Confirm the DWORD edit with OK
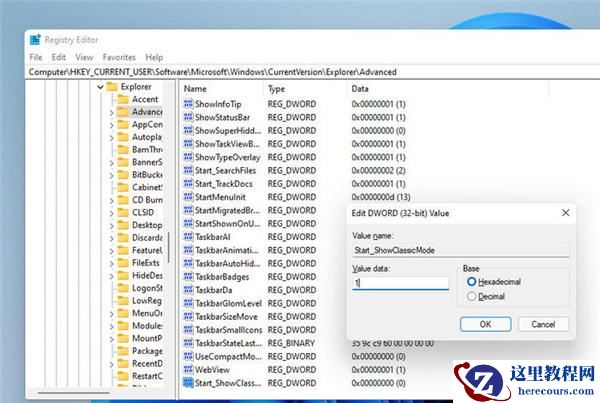Viewport: 600px width, 403px height. 486,324
